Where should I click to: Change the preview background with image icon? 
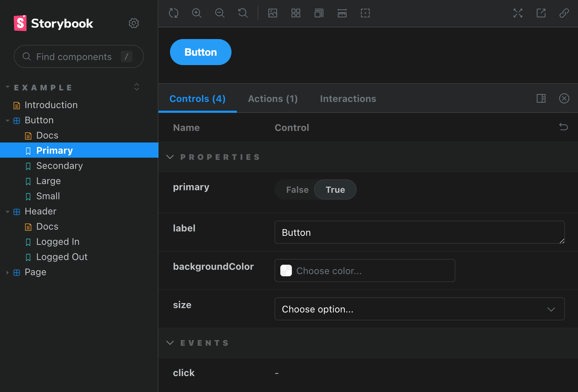273,13
